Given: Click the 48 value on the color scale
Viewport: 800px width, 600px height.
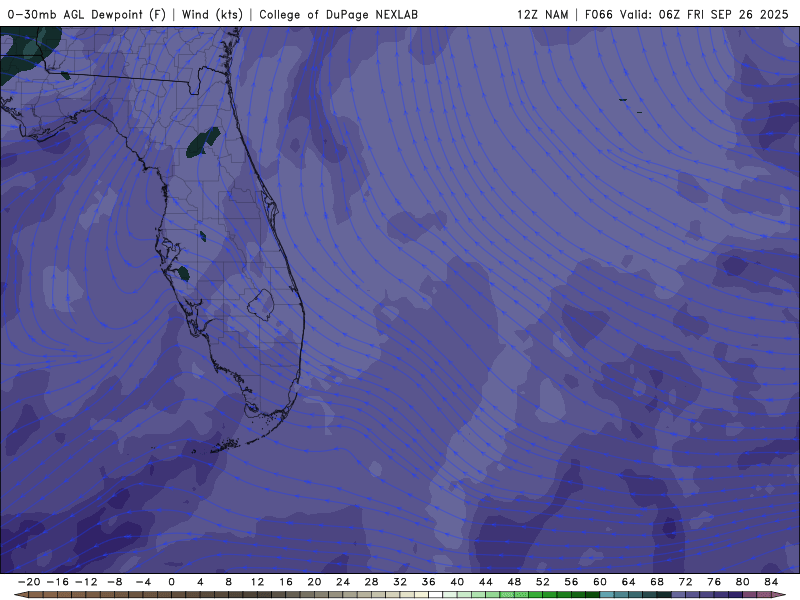Looking at the screenshot, I should 514,582.
